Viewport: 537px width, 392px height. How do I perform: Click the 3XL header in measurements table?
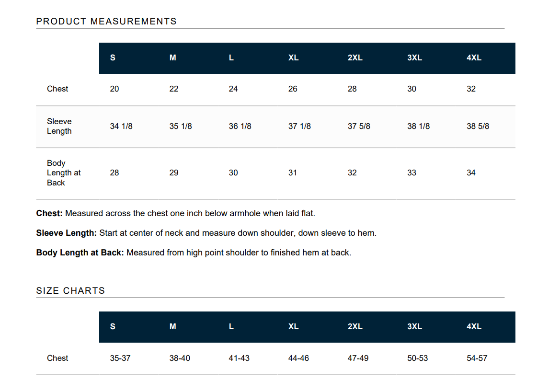tap(414, 58)
